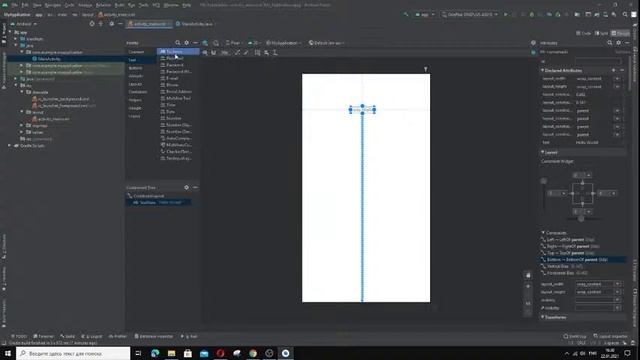Open the Build menu
The height and width of the screenshot is (360, 640).
[119, 5]
